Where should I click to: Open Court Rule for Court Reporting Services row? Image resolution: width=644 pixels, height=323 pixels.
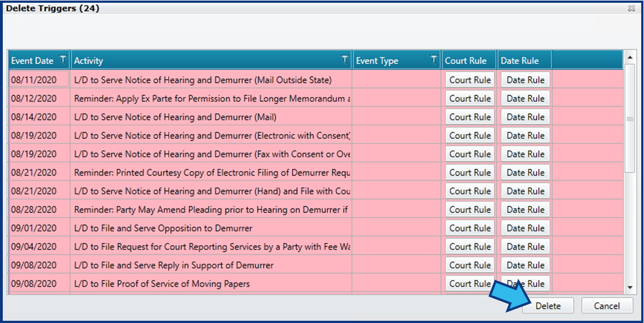pyautogui.click(x=470, y=246)
